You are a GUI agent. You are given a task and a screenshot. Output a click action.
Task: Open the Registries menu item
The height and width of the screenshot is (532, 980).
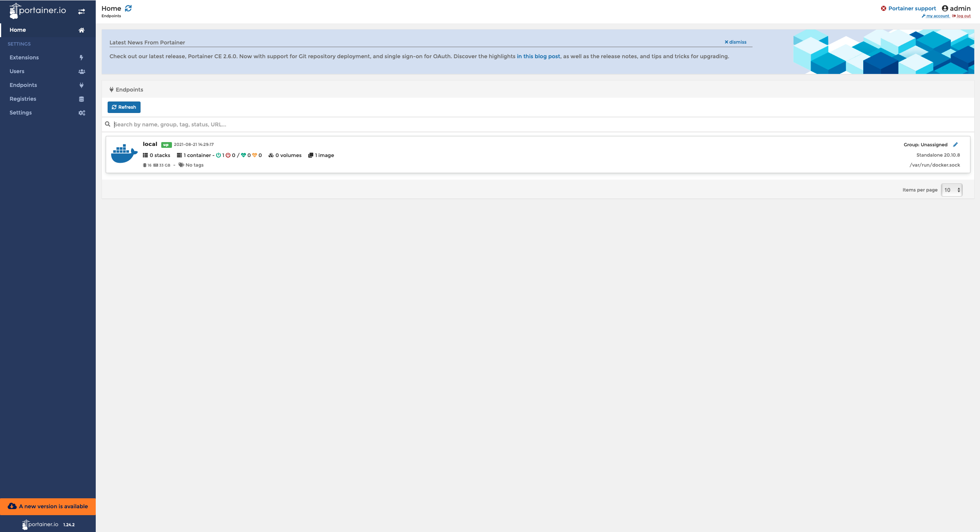[x=23, y=99]
